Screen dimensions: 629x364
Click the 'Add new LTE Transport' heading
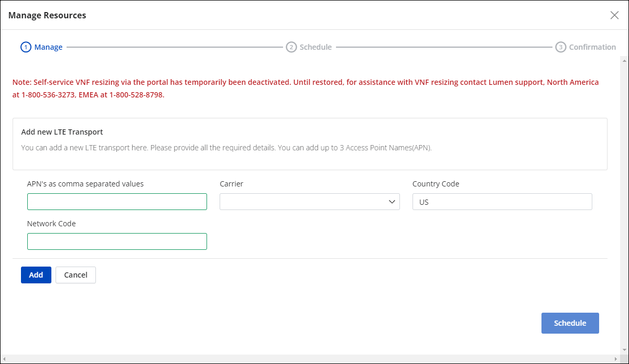62,132
